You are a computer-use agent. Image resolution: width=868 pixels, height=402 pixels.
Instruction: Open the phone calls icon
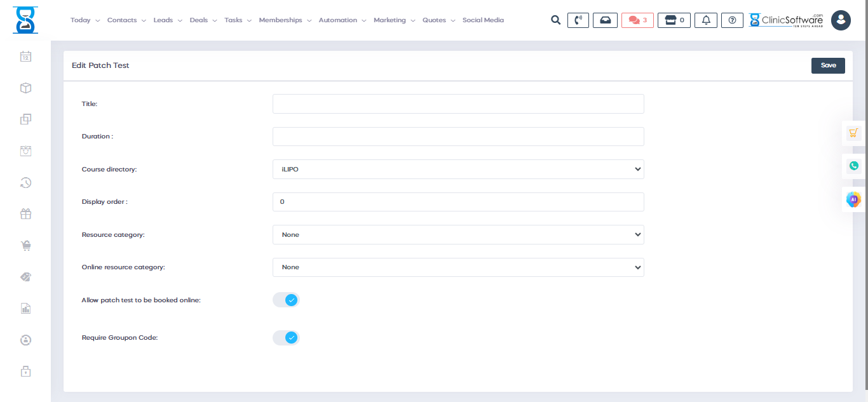[x=578, y=20]
